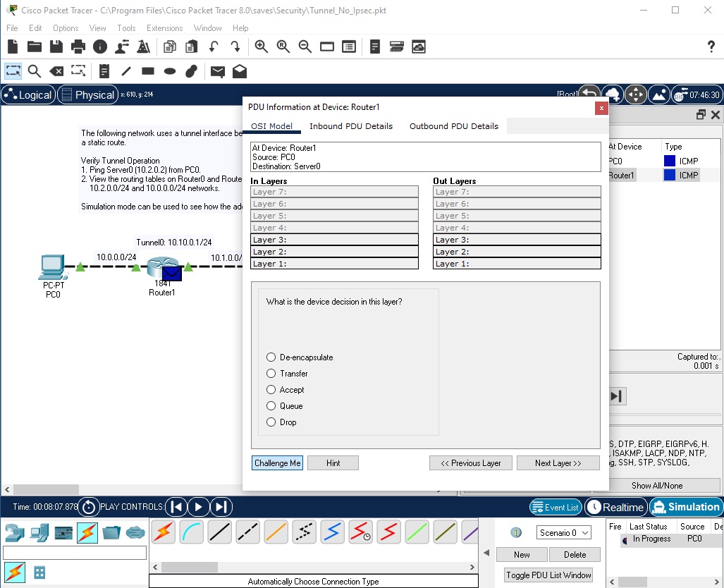Redo action with the Redo arrow
The height and width of the screenshot is (588, 724).
(235, 47)
